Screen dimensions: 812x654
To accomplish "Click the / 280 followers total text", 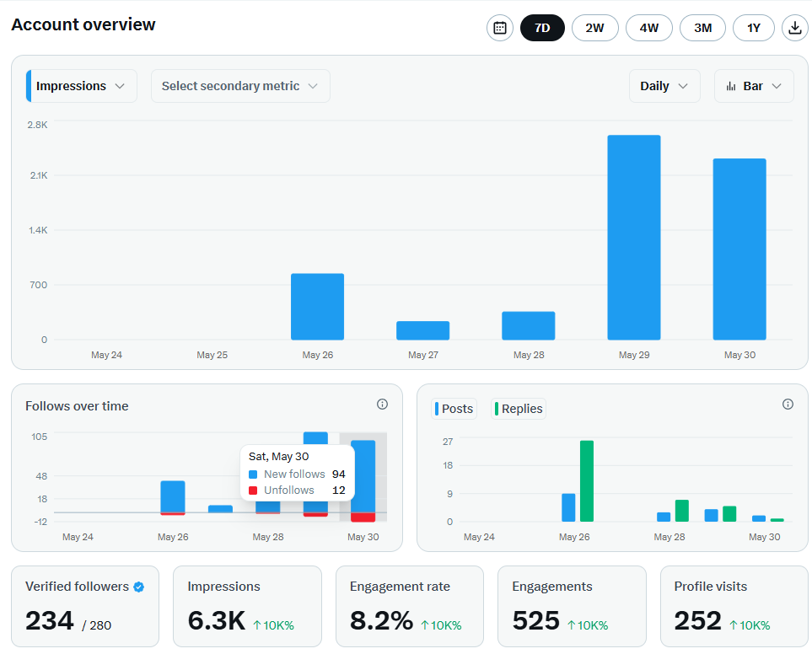I will click(97, 625).
